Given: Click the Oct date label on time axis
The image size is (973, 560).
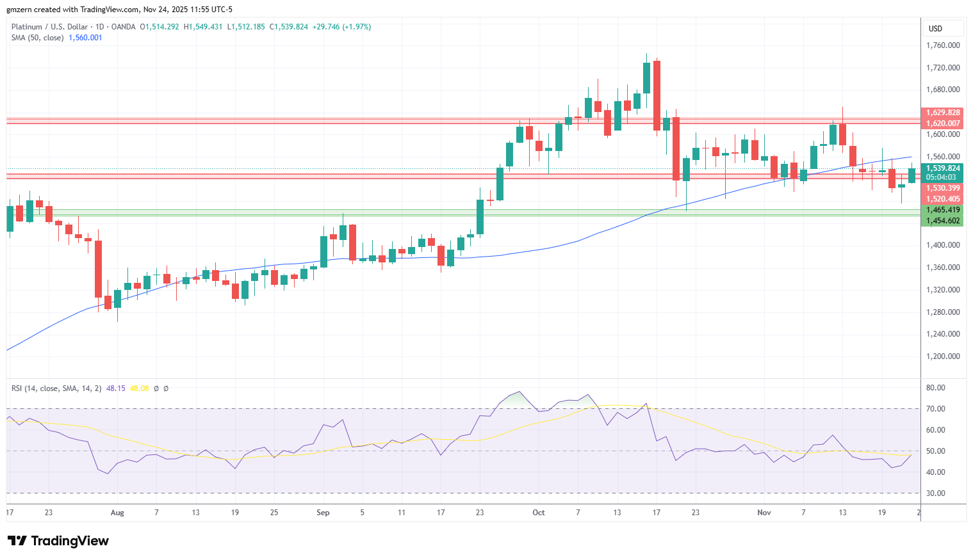Looking at the screenshot, I should coord(539,513).
